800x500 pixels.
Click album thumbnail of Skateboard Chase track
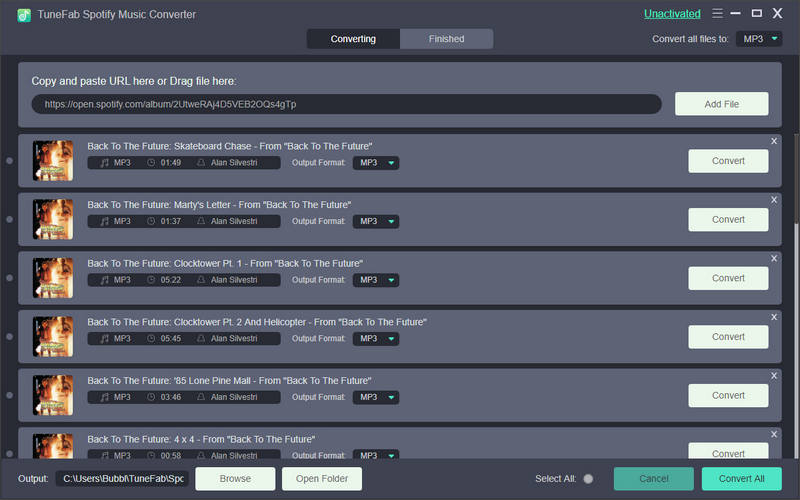pos(53,161)
